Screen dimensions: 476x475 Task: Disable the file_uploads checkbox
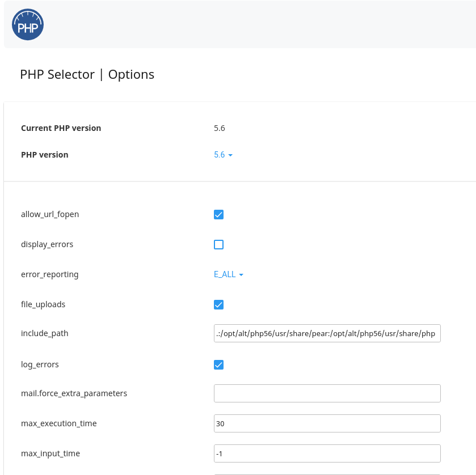(x=218, y=304)
